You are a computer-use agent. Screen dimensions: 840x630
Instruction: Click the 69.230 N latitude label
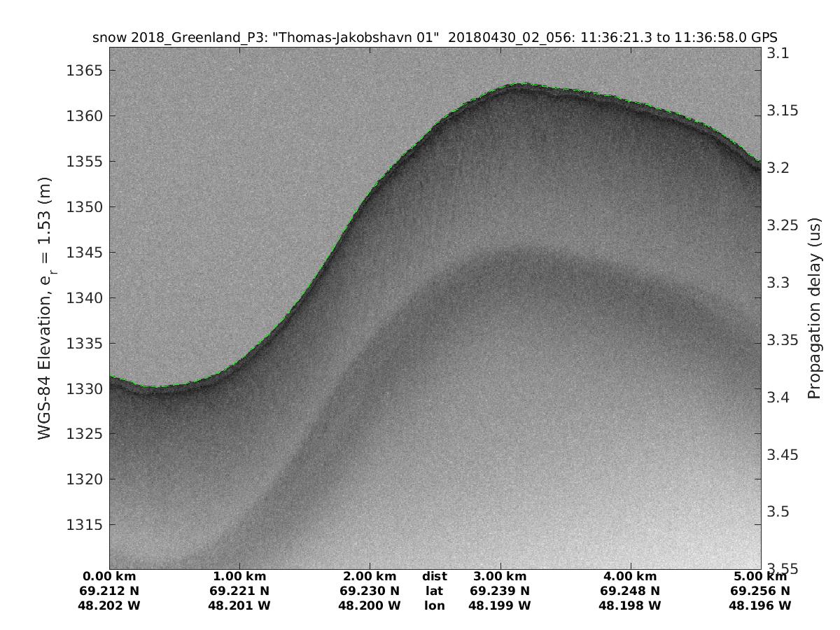click(x=369, y=591)
